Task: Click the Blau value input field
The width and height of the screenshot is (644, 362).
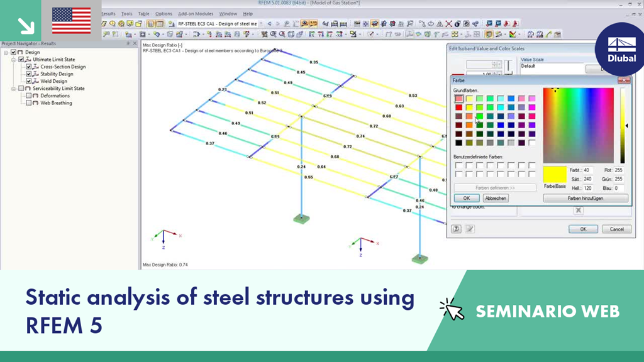Action: click(x=619, y=188)
